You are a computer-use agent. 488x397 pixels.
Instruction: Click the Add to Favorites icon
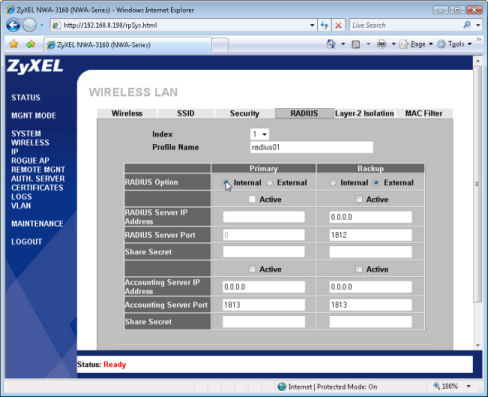[x=30, y=44]
